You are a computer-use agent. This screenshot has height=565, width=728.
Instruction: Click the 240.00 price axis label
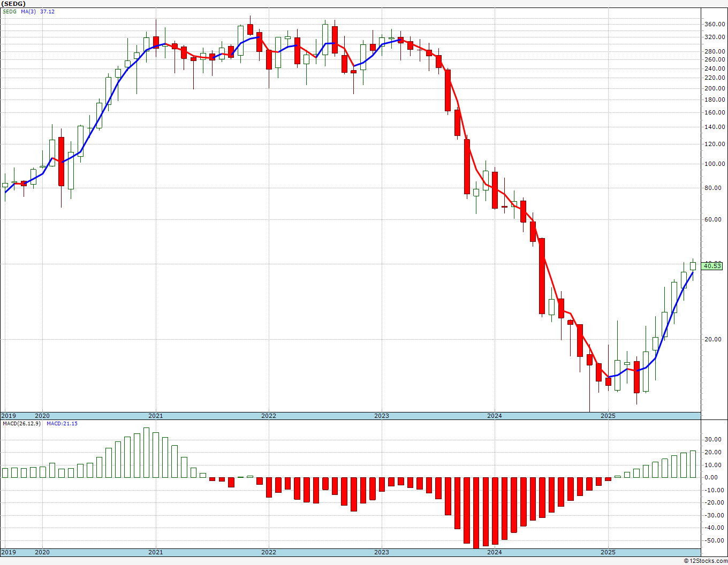coord(715,68)
